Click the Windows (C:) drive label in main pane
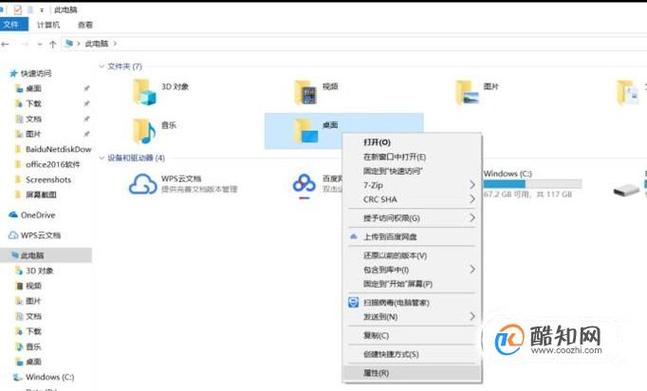Screen dimensions: 647x391 click(508, 174)
